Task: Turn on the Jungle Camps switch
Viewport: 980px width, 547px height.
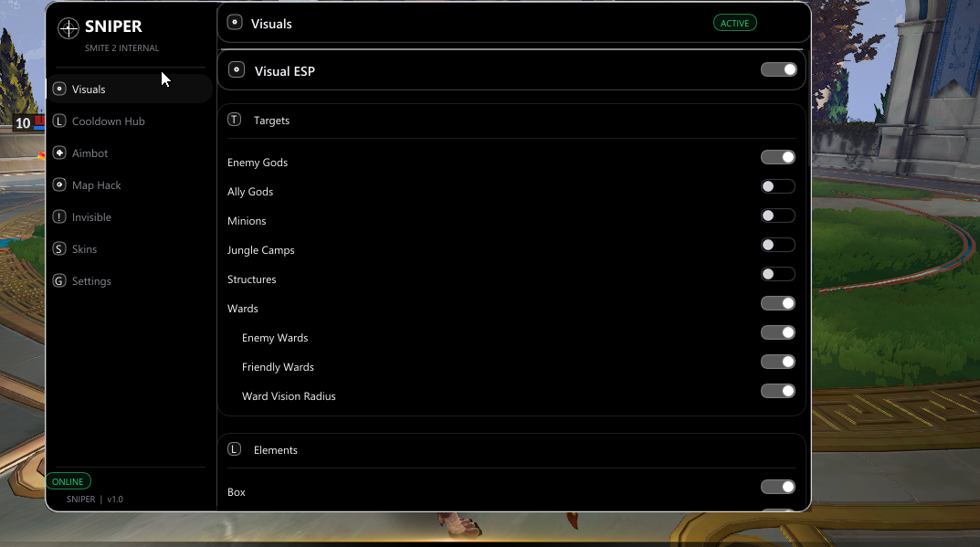Action: tap(778, 245)
